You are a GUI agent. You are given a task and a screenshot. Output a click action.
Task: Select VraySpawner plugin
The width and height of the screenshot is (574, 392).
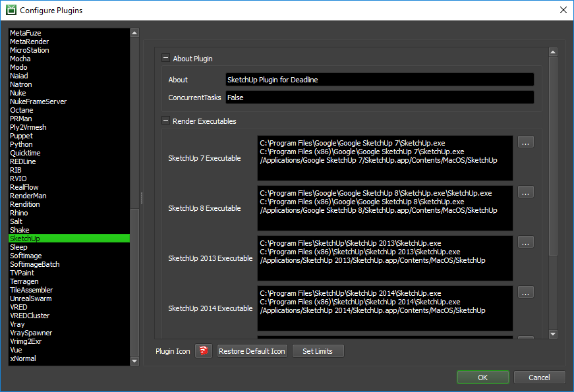point(69,333)
